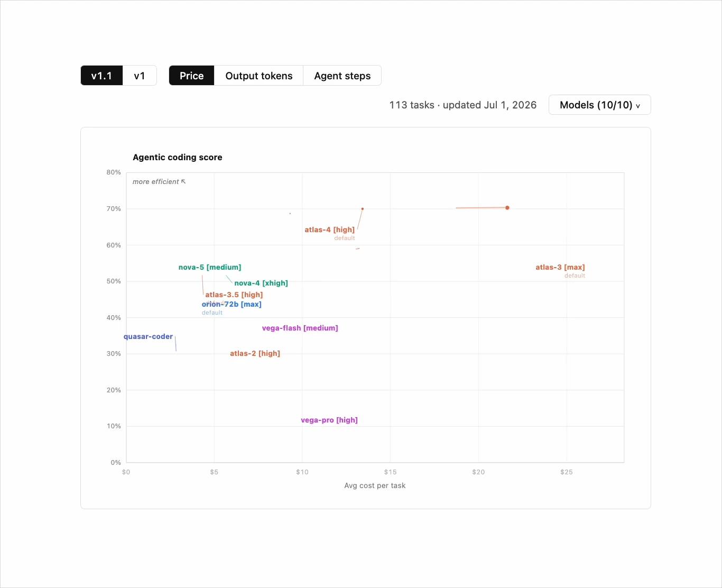This screenshot has height=588, width=722.
Task: Switch to the Agent steps tab
Action: [342, 76]
